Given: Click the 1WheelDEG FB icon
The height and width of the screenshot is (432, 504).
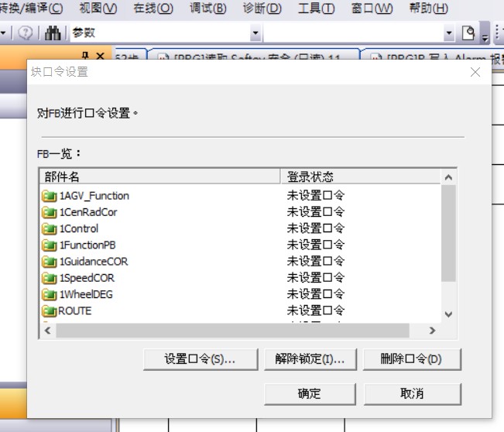Looking at the screenshot, I should (x=50, y=294).
